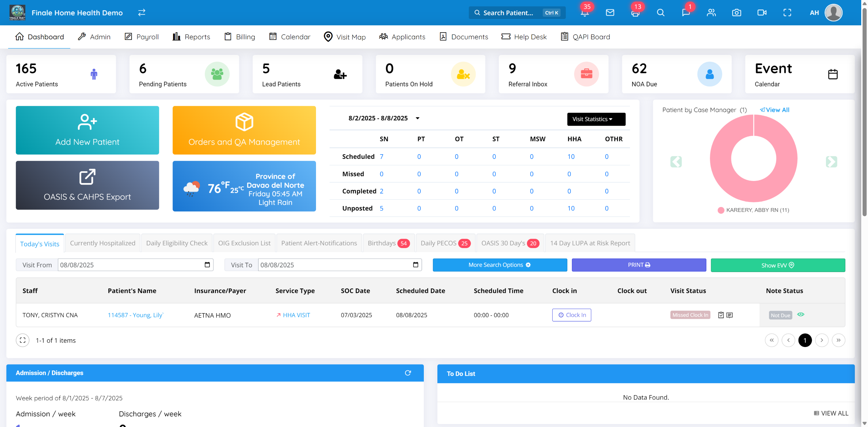Toggle table fullscreen icon near item count

coord(23,340)
